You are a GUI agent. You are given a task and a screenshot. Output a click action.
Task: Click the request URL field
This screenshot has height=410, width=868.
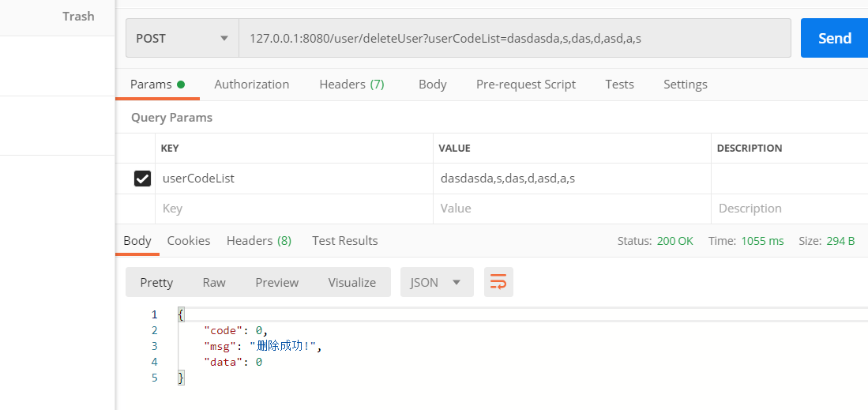pyautogui.click(x=515, y=38)
